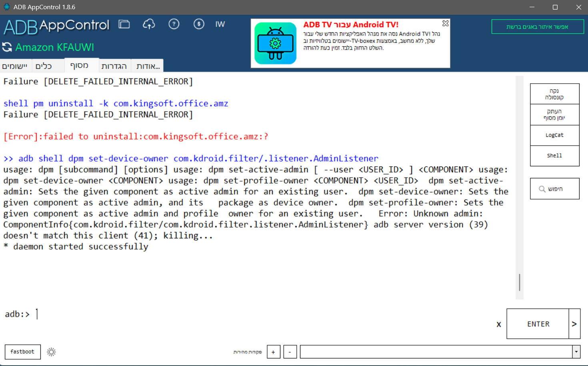Open the file manager folder icon

click(x=124, y=24)
